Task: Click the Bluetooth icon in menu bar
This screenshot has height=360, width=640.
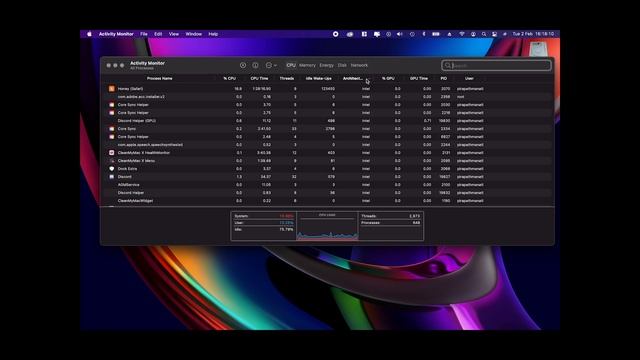Action: click(x=424, y=34)
